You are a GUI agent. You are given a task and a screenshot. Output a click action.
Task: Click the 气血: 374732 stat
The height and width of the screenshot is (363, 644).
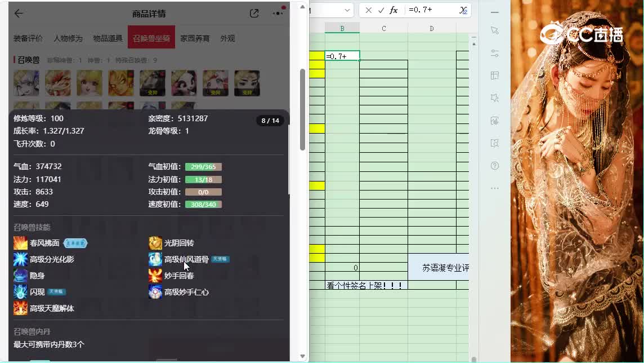click(x=37, y=166)
